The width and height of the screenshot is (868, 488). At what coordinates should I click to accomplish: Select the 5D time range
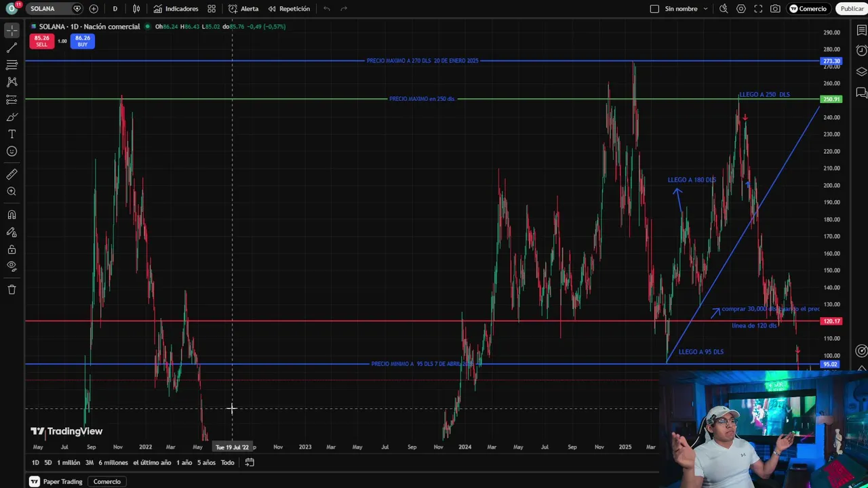(48, 463)
